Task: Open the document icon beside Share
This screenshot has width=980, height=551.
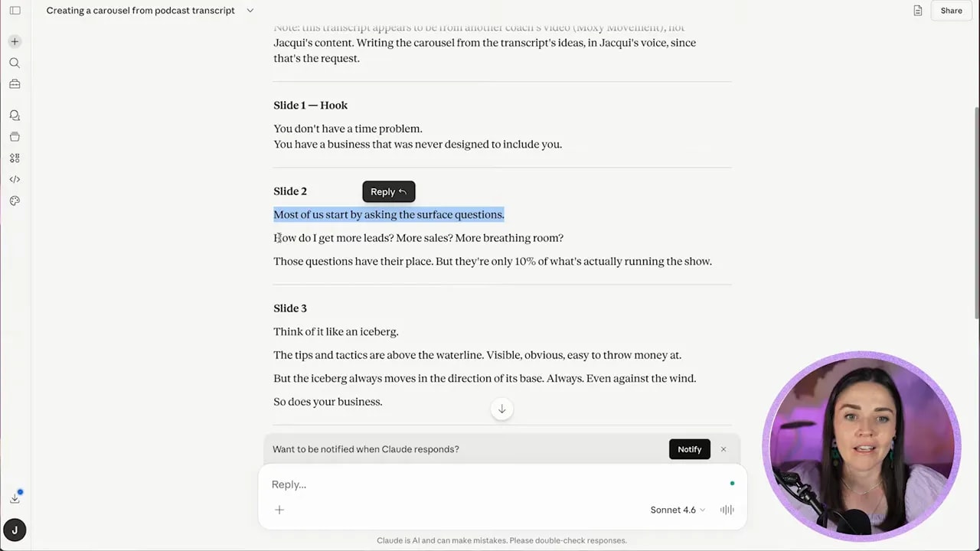Action: click(x=917, y=11)
